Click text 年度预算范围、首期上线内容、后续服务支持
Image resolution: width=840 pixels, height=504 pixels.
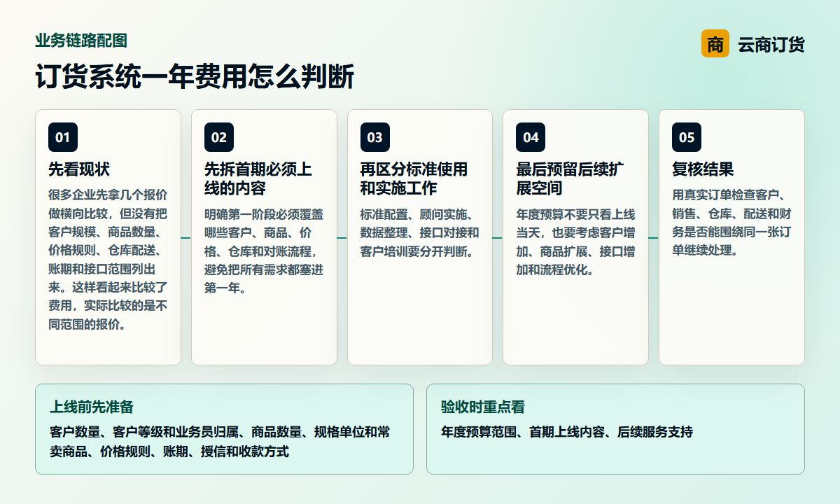[567, 432]
